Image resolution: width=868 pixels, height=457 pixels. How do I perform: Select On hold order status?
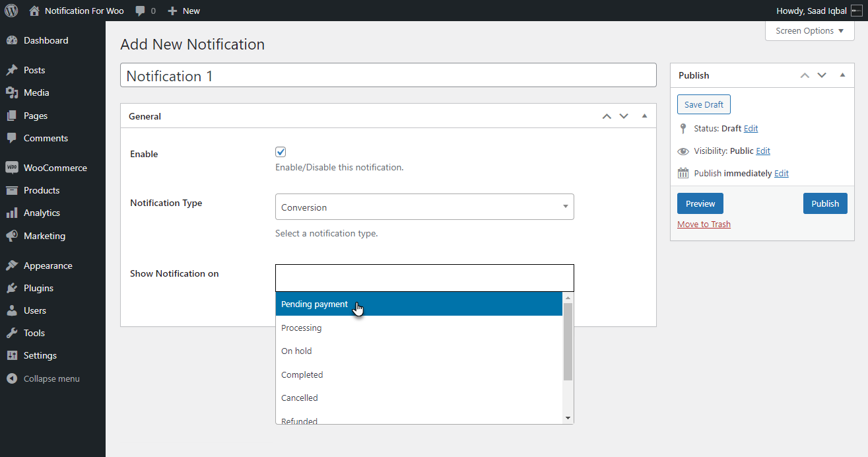tap(419, 351)
